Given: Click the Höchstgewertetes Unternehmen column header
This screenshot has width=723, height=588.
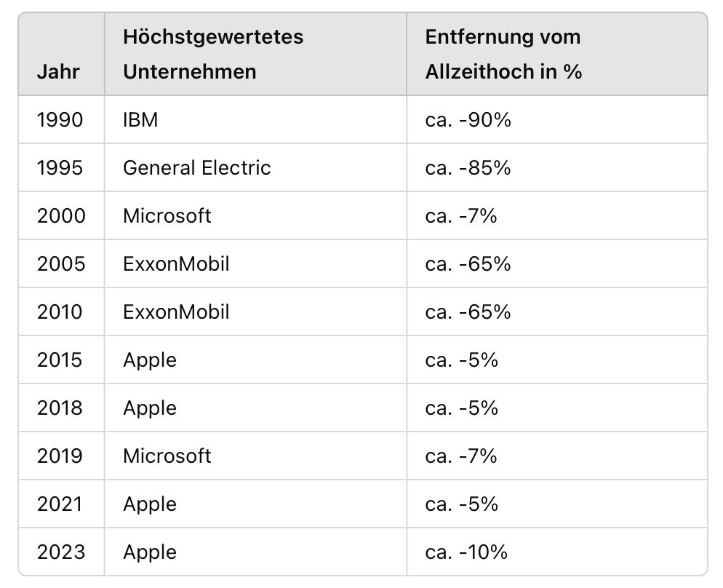Looking at the screenshot, I should (212, 55).
